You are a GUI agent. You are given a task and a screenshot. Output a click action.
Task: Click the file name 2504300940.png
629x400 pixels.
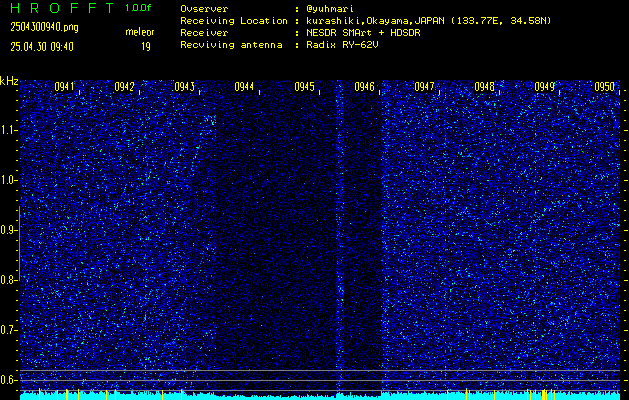pyautogui.click(x=44, y=27)
